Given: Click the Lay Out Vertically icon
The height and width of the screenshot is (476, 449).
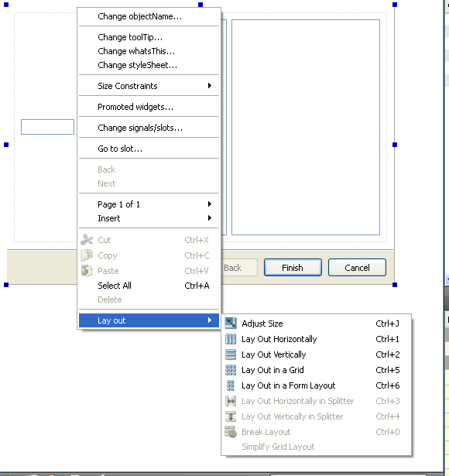Looking at the screenshot, I should pos(231,354).
